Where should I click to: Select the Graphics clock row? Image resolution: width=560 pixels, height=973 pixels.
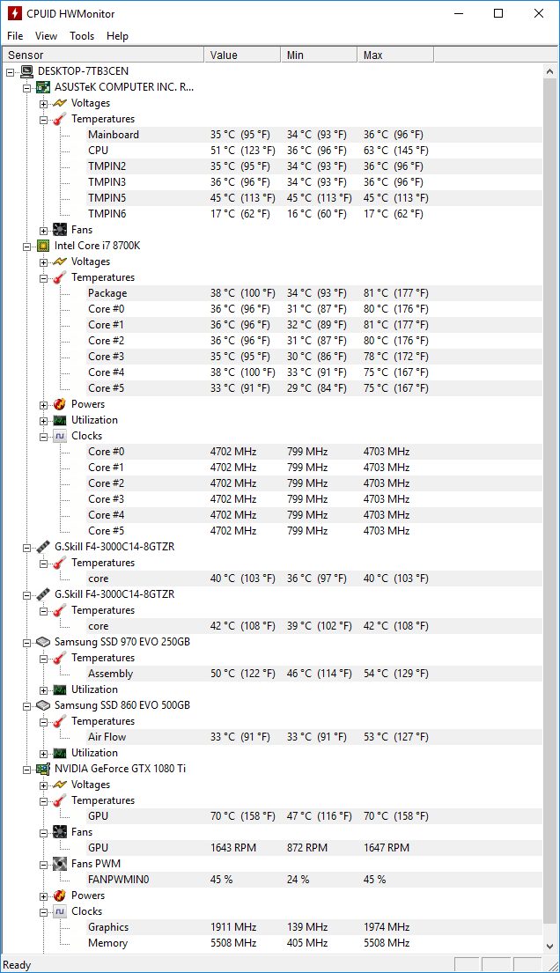click(x=314, y=927)
